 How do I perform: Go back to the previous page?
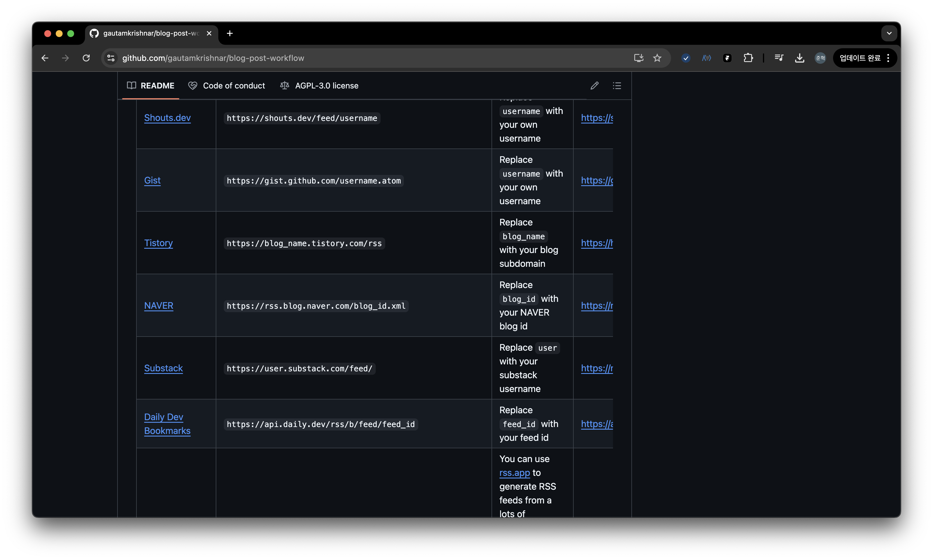[x=45, y=58]
